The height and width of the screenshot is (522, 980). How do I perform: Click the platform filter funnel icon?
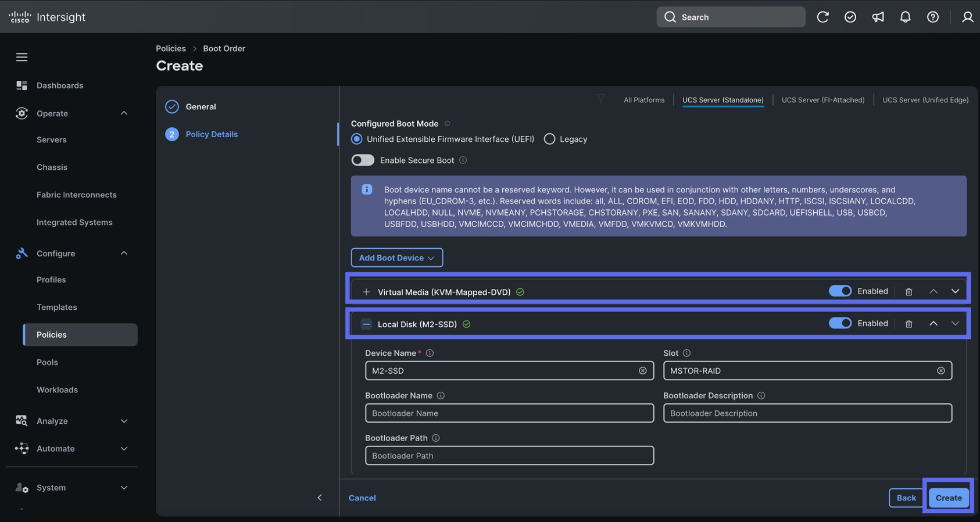coord(601,99)
